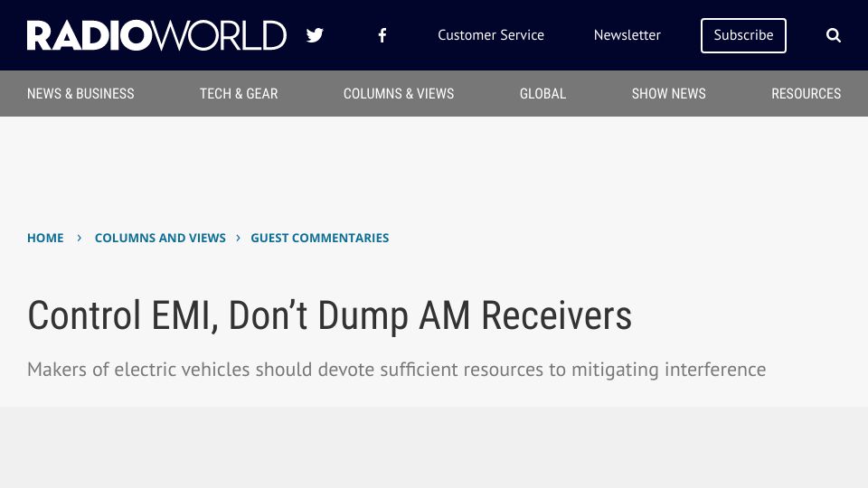The height and width of the screenshot is (488, 868).
Task: Open the Twitter icon link
Action: click(x=315, y=35)
